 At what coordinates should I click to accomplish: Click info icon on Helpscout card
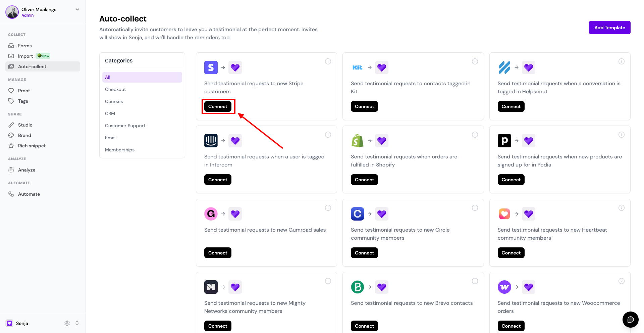pyautogui.click(x=622, y=61)
